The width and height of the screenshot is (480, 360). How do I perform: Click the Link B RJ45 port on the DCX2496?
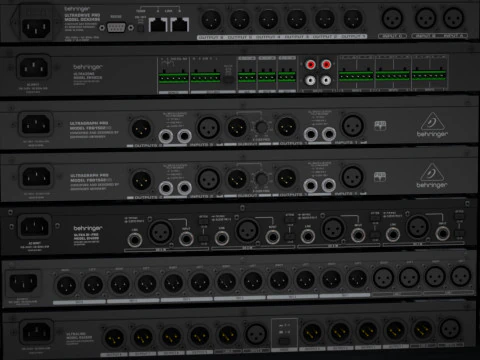pyautogui.click(x=180, y=25)
